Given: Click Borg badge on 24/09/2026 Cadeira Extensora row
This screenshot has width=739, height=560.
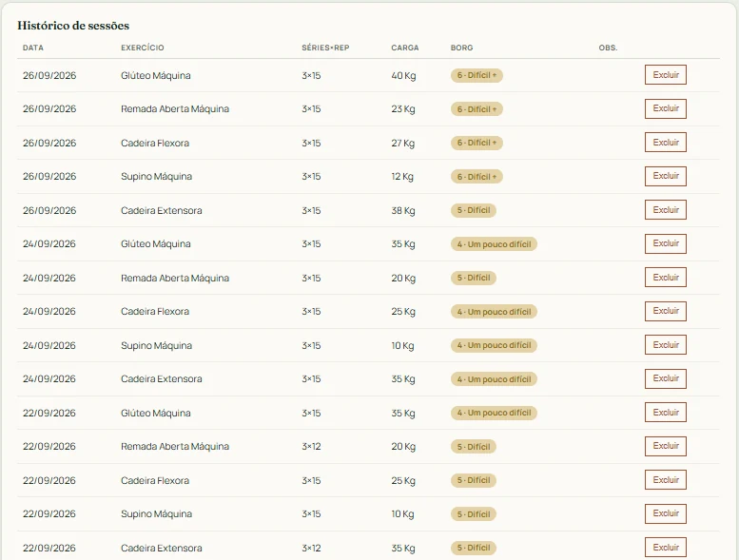Looking at the screenshot, I should [x=494, y=379].
